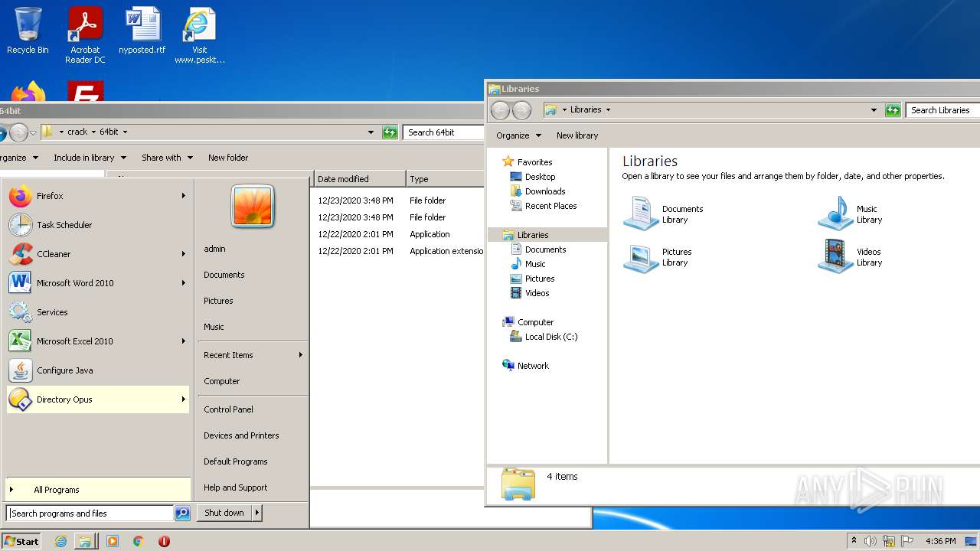Open the Documents library icon
The height and width of the screenshot is (551, 980).
[x=663, y=214]
